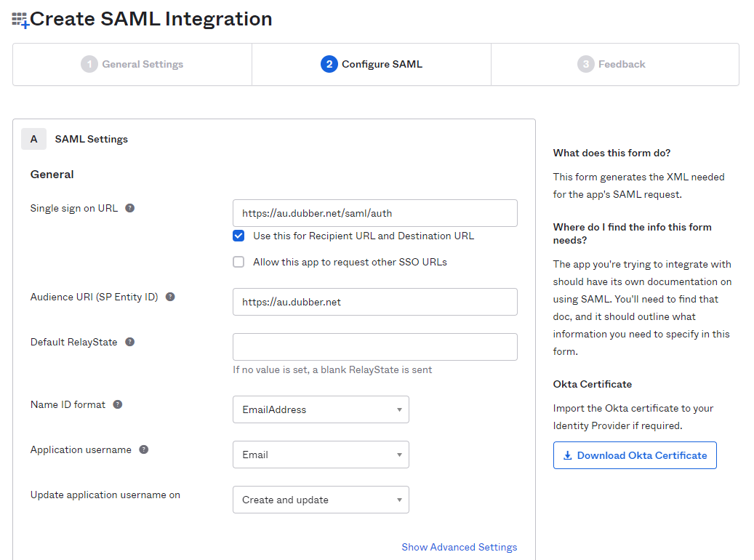Click the app grid icon beside Create SAML Integration
754x560 pixels.
click(20, 20)
